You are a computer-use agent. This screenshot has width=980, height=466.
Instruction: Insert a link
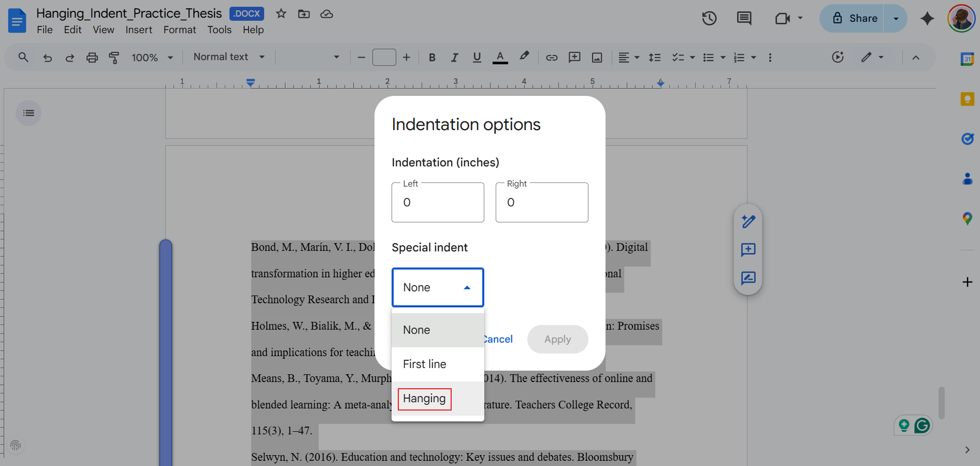coord(552,58)
